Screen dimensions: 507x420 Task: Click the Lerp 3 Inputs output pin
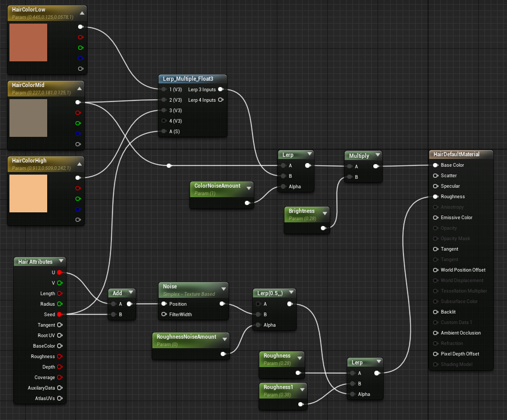click(220, 90)
